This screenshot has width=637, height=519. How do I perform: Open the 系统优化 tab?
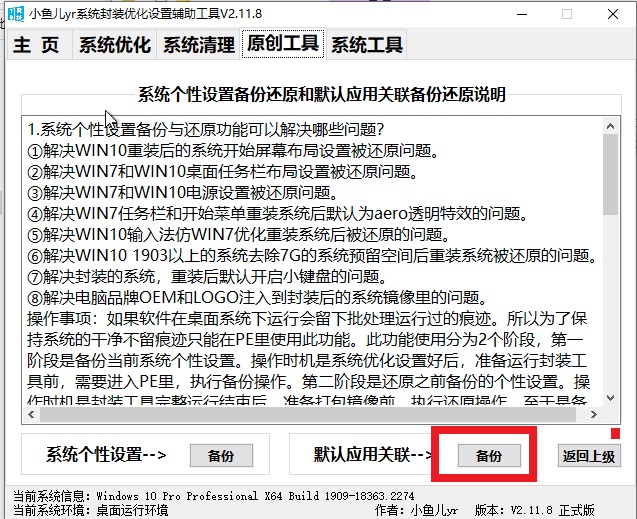coord(114,45)
